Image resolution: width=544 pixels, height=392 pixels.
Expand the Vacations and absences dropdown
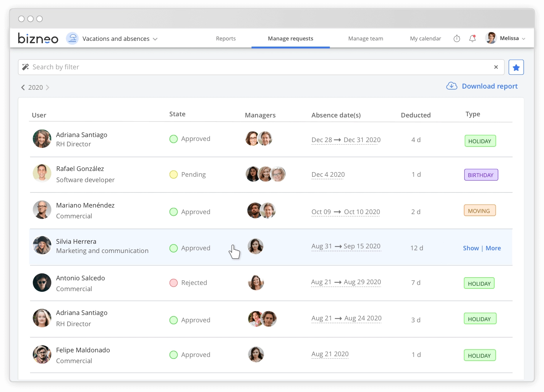[155, 39]
